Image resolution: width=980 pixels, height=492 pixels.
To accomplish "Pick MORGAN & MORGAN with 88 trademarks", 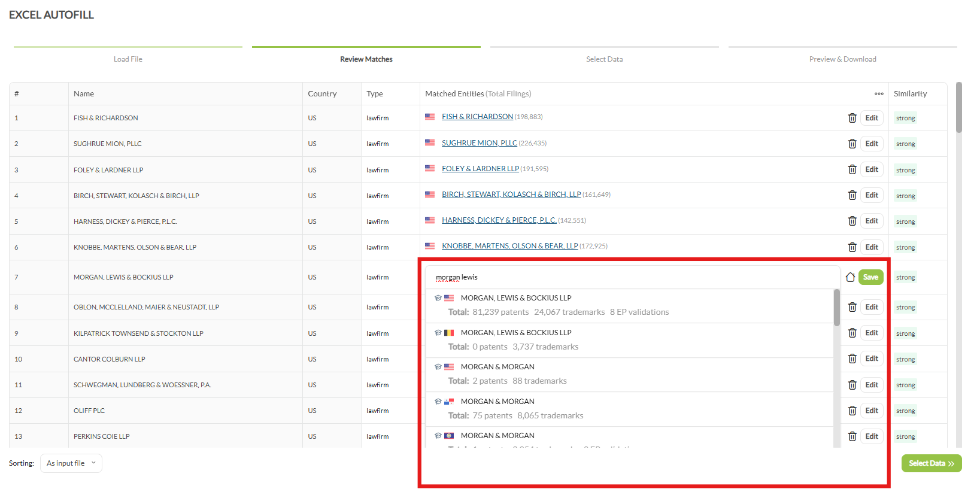I will (630, 374).
